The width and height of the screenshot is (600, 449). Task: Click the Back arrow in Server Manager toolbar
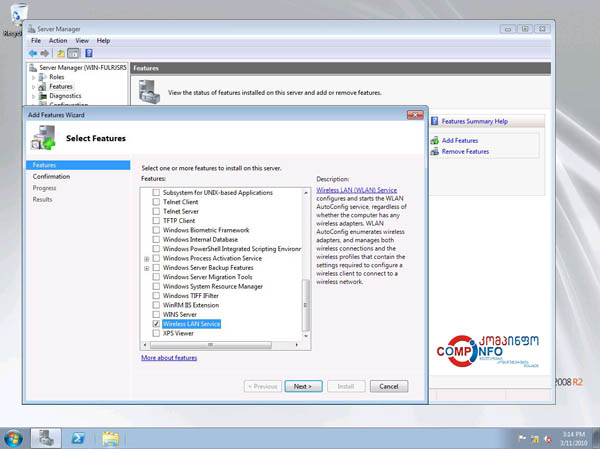click(33, 53)
